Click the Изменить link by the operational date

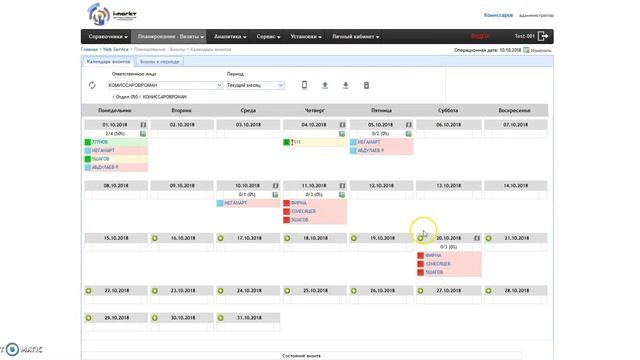[541, 50]
